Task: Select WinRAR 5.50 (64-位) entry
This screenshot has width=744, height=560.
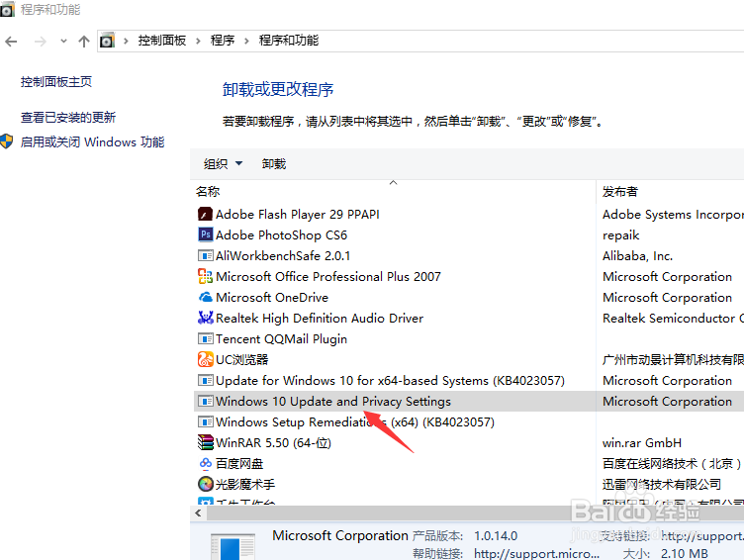Action: tap(273, 443)
